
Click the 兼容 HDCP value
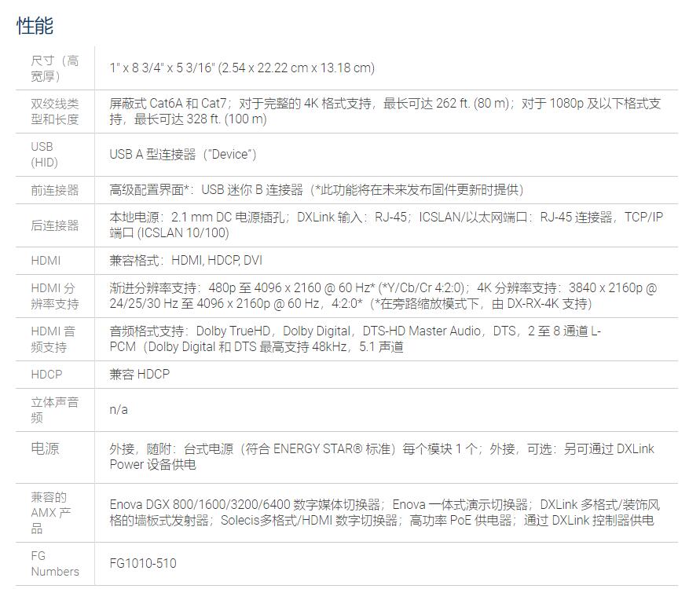coord(140,374)
